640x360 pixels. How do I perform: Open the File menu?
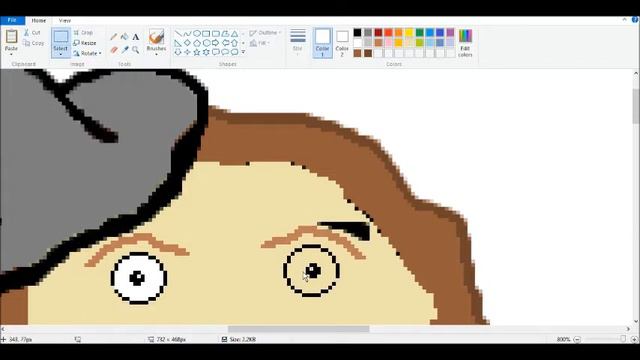pyautogui.click(x=12, y=20)
